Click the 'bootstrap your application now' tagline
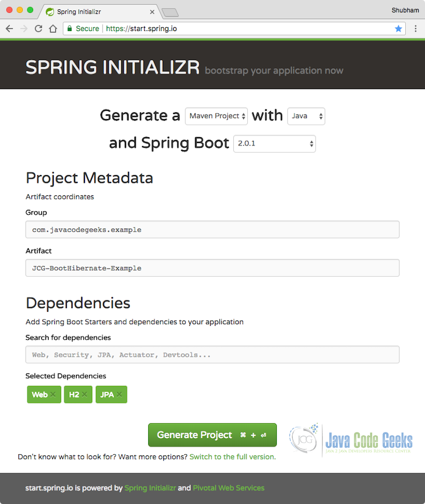The height and width of the screenshot is (504, 425). click(274, 70)
